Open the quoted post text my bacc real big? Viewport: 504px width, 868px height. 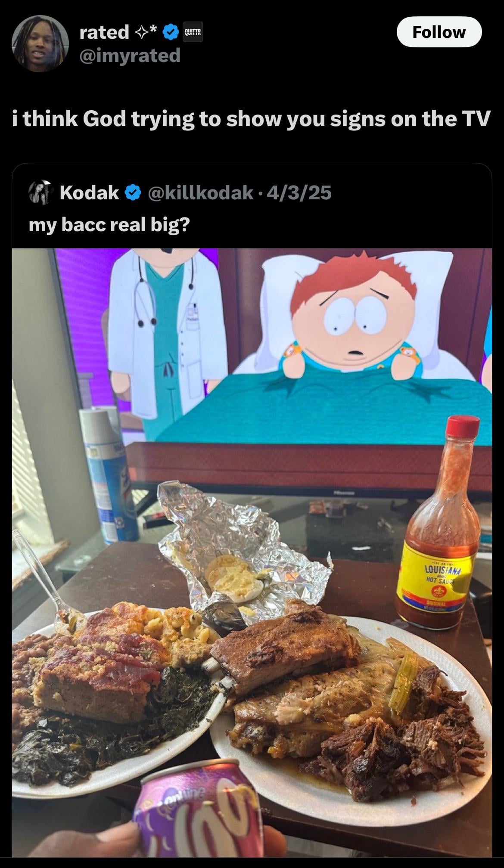(109, 225)
